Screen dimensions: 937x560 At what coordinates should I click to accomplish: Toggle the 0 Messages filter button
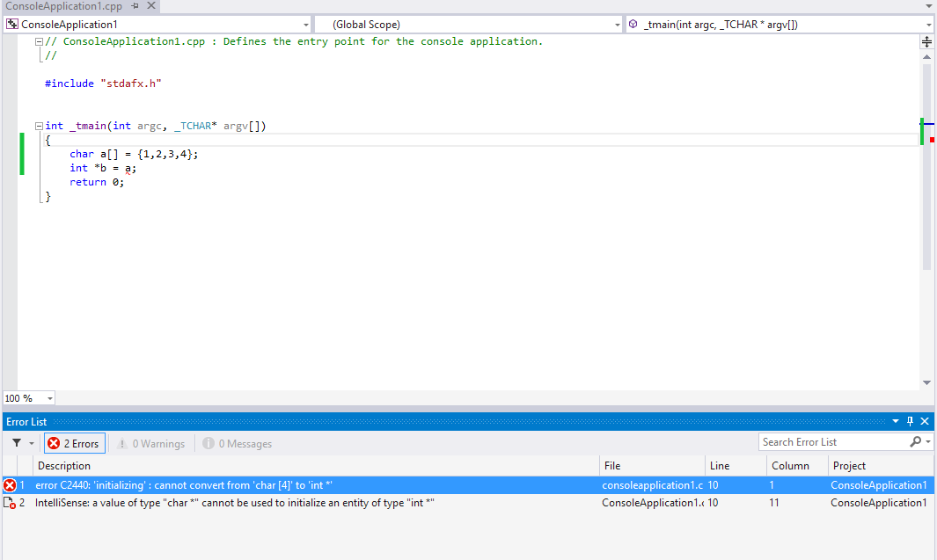(x=238, y=443)
